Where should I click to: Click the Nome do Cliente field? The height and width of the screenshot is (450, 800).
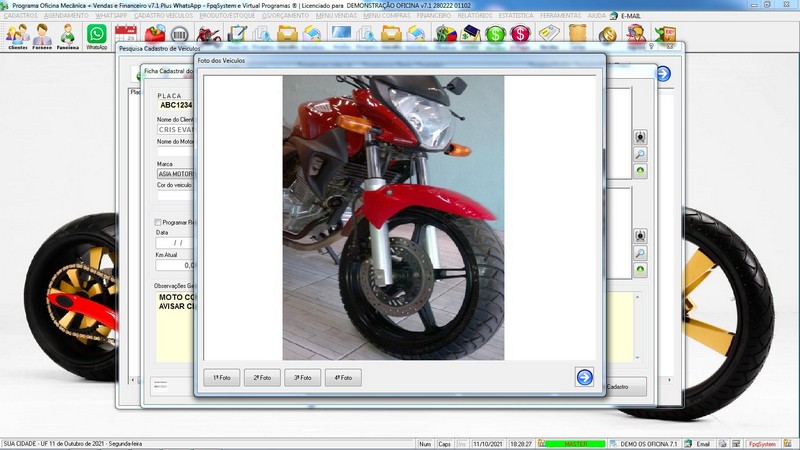(x=176, y=130)
